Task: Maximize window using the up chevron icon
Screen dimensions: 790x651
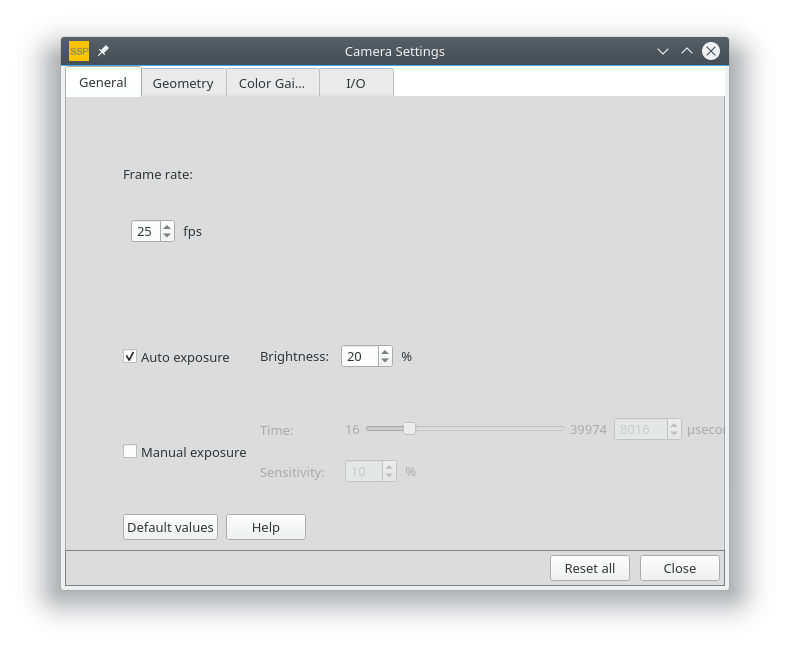Action: click(x=687, y=51)
